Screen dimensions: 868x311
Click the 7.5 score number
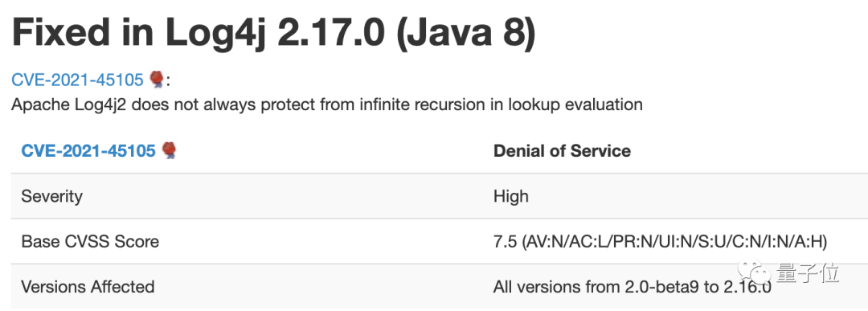coord(504,242)
